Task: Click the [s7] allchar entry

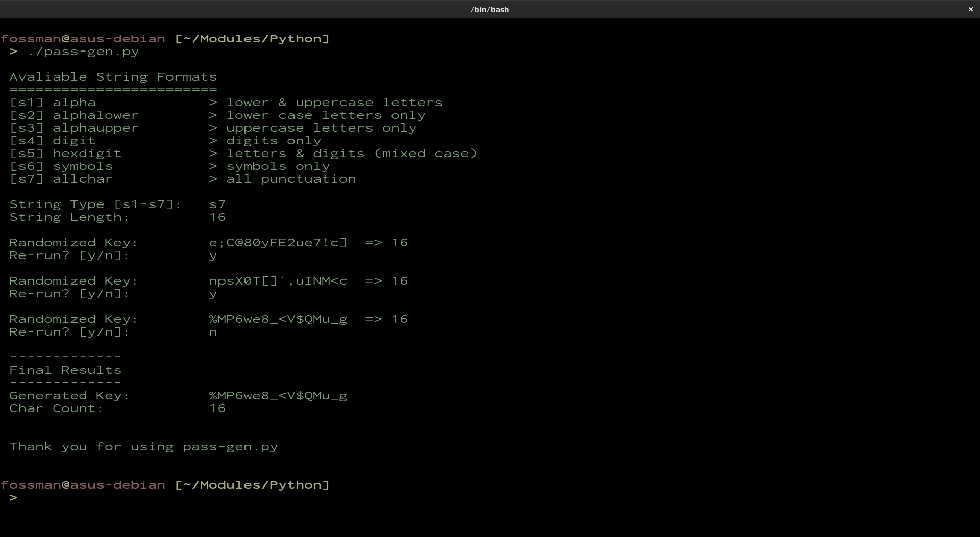Action: [61, 179]
